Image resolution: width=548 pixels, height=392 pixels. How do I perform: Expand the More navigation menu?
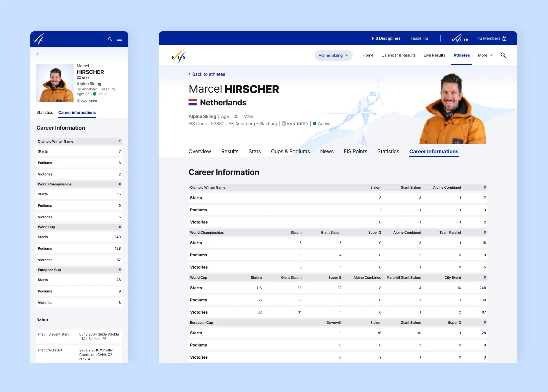point(485,55)
